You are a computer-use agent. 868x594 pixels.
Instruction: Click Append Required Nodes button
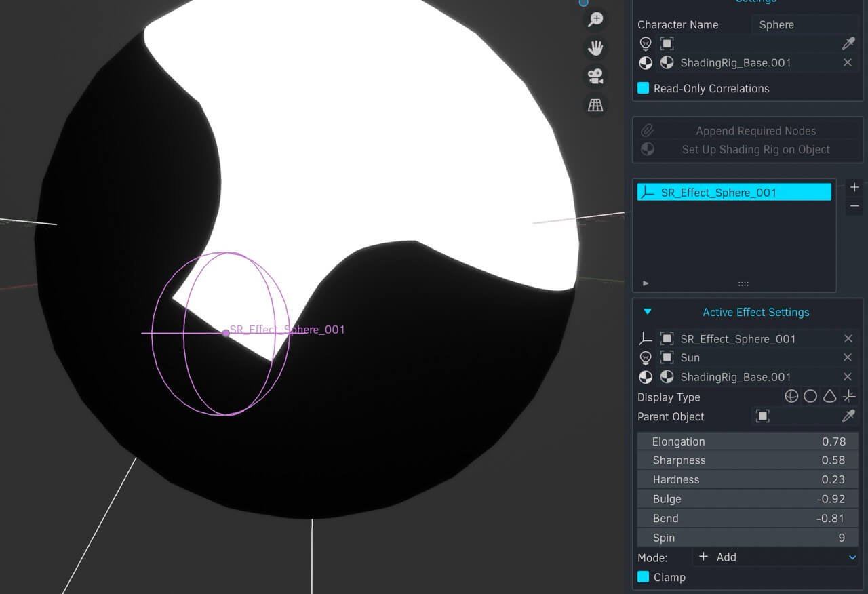point(747,131)
